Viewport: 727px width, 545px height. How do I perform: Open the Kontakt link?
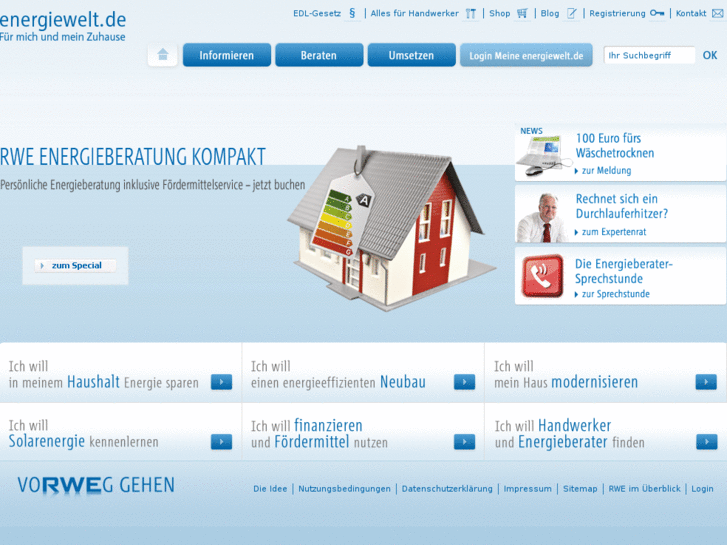(691, 13)
